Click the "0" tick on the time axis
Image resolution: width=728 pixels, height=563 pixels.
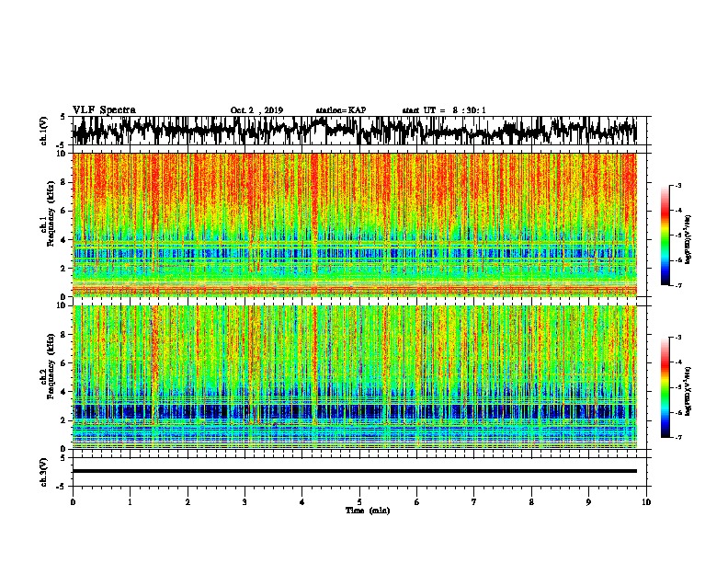pyautogui.click(x=73, y=501)
